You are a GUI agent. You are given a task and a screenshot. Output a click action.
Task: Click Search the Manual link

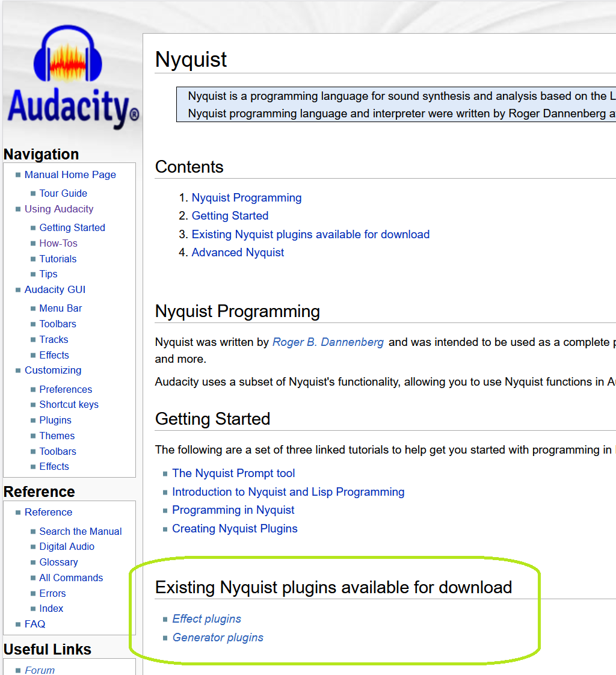click(x=80, y=531)
